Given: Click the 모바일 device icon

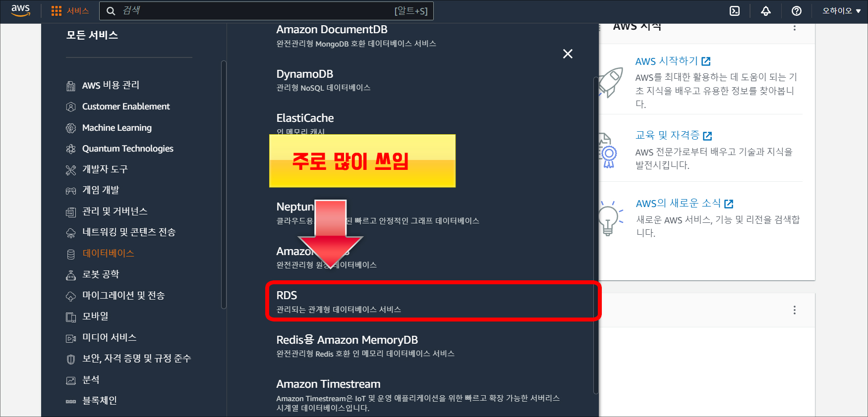Looking at the screenshot, I should [x=71, y=317].
